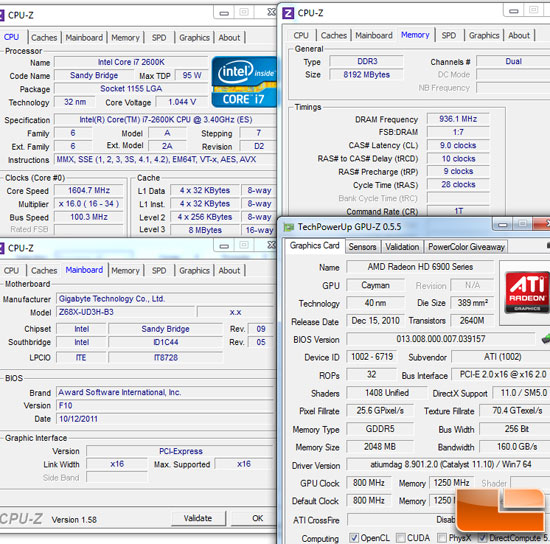The image size is (550, 544).
Task: Open About tab in the CPU-Z processor window
Action: click(229, 38)
